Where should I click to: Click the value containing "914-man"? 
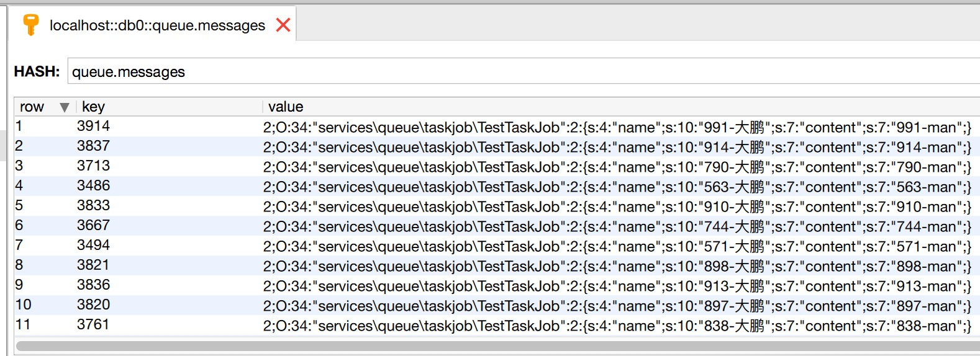pyautogui.click(x=617, y=147)
